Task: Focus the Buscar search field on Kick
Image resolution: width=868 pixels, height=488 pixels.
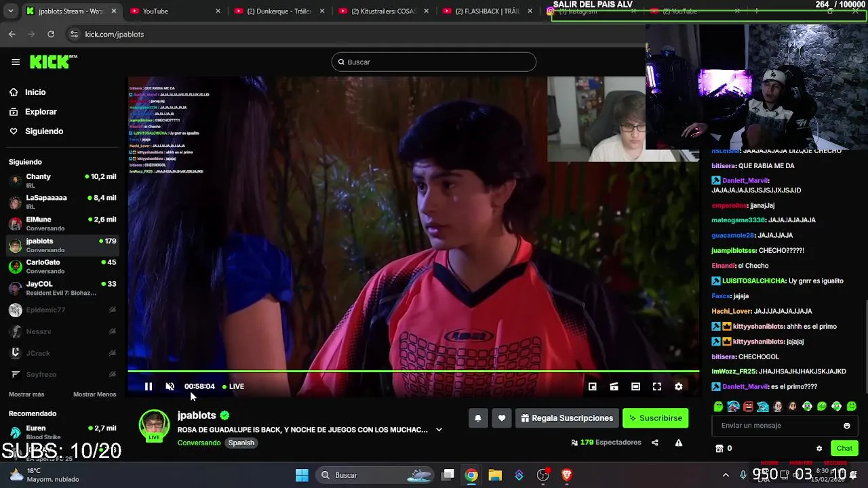Action: pyautogui.click(x=434, y=62)
